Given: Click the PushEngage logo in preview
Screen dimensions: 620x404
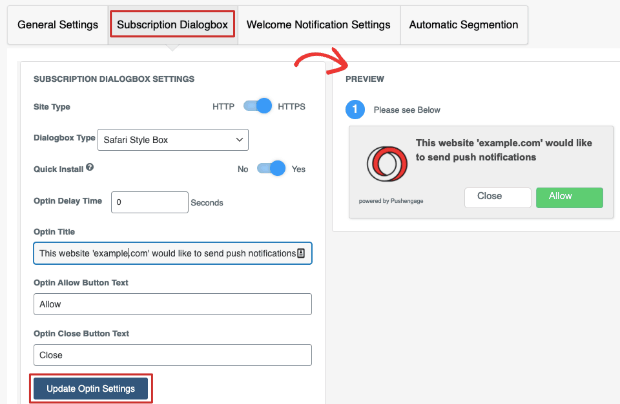Looking at the screenshot, I should pyautogui.click(x=387, y=164).
